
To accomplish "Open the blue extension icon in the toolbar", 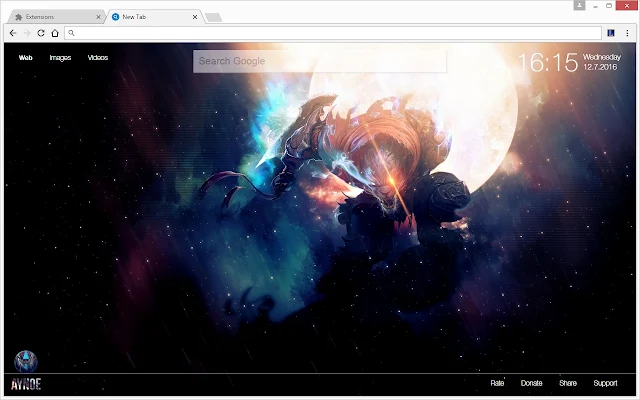I will click(611, 33).
